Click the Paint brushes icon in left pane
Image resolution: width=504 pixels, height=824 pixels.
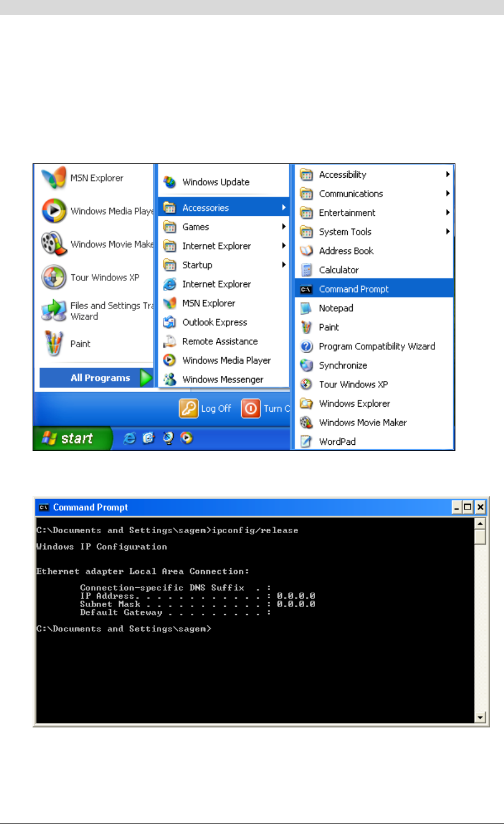tap(54, 343)
